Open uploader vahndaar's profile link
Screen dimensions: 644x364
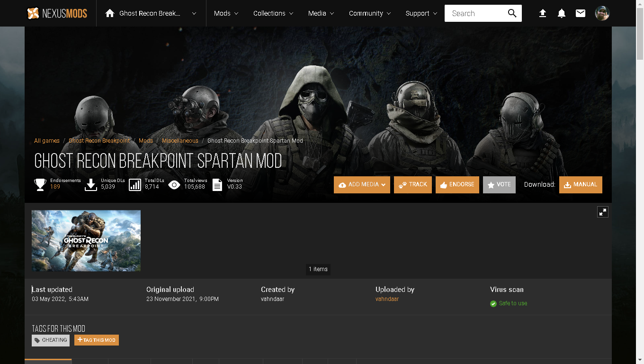387,299
